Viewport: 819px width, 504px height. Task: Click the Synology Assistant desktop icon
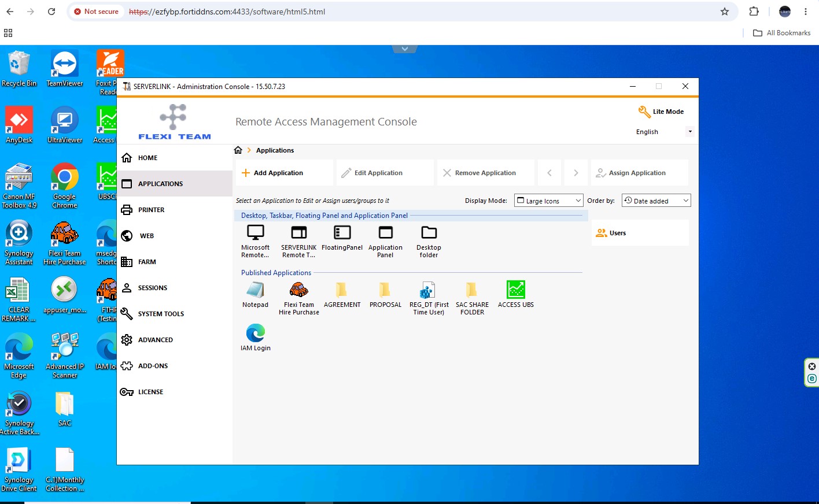point(19,242)
